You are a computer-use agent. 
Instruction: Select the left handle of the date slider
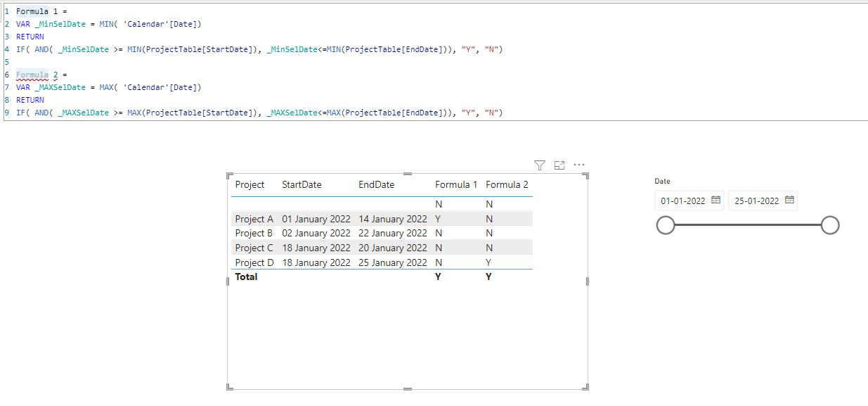[x=665, y=225]
